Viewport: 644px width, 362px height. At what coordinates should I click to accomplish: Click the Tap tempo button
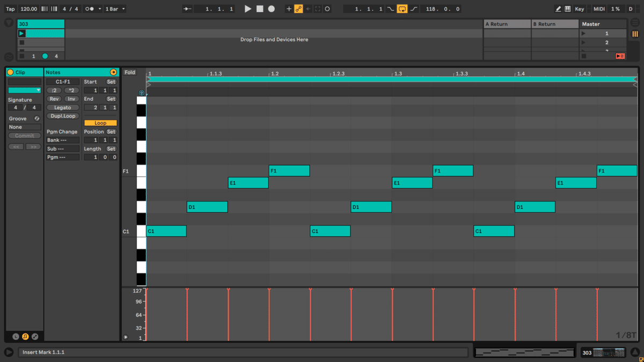(11, 9)
